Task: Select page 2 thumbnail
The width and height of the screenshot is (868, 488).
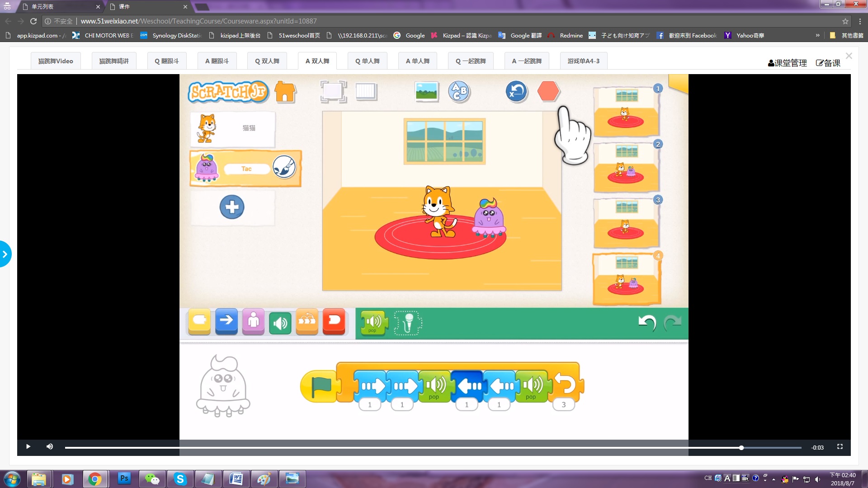Action: (626, 168)
